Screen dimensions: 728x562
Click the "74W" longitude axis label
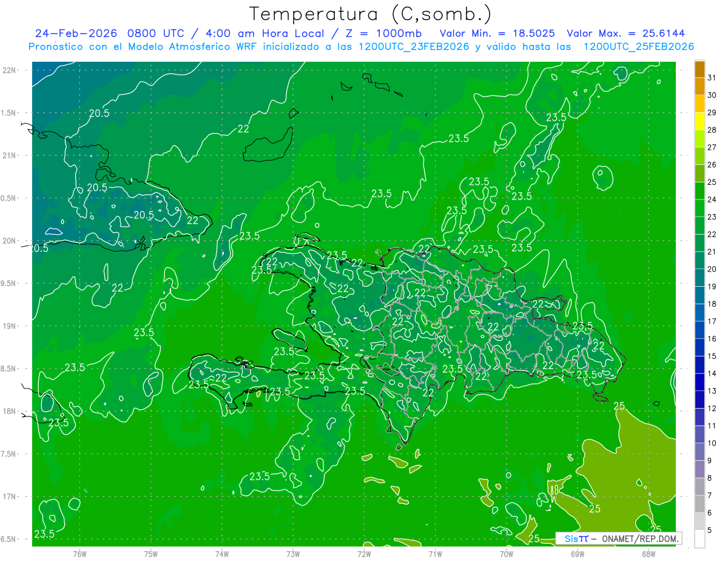222,554
